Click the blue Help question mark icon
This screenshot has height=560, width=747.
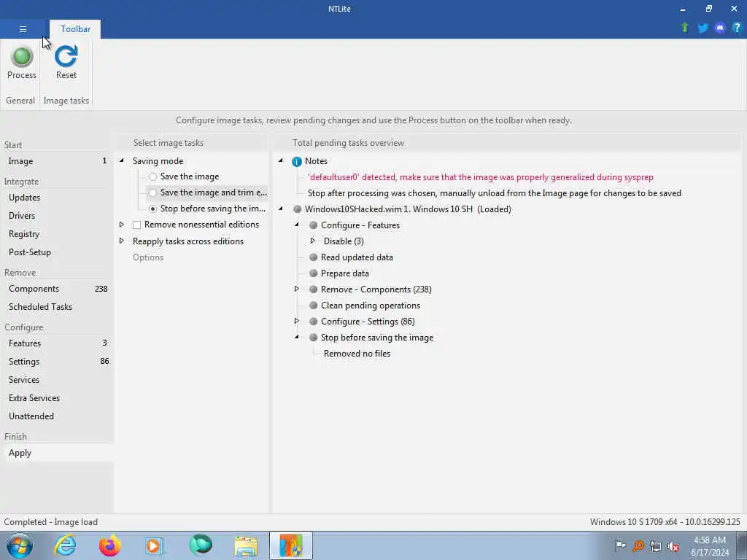tap(737, 28)
